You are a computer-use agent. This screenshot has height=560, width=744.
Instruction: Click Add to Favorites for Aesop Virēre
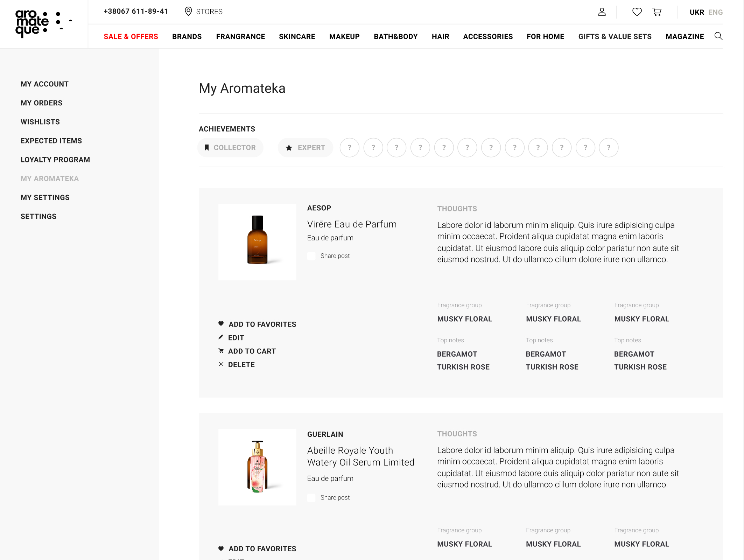(x=262, y=324)
